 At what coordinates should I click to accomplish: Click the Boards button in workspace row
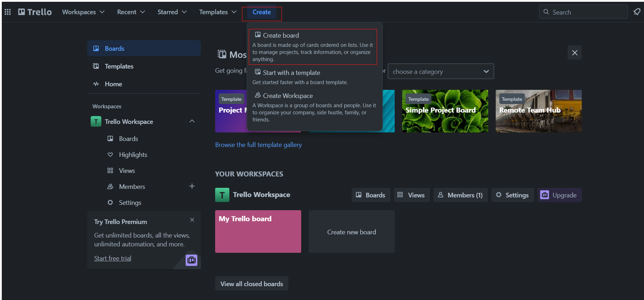(x=371, y=195)
